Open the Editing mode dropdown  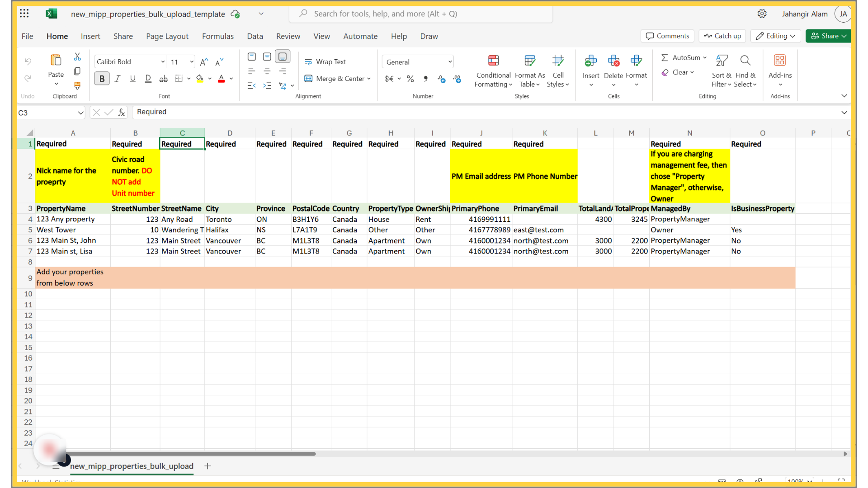[776, 36]
